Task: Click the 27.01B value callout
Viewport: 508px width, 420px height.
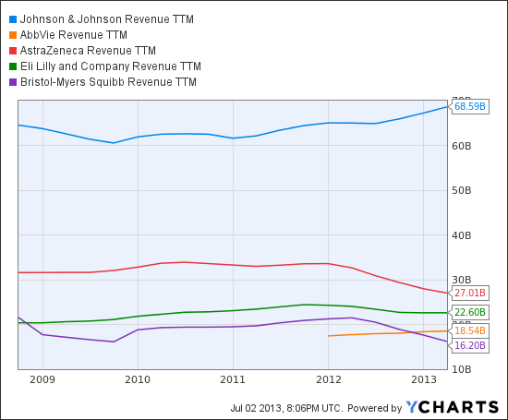Action: [470, 293]
